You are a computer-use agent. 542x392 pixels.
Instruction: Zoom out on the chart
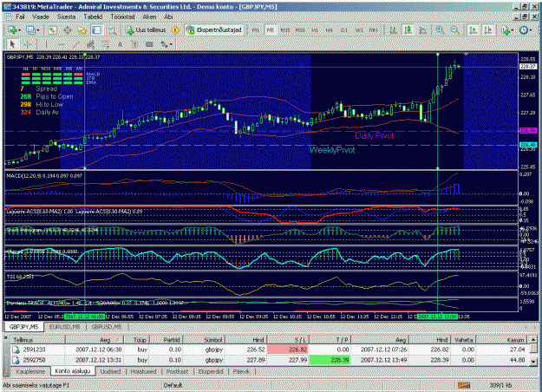click(x=455, y=30)
